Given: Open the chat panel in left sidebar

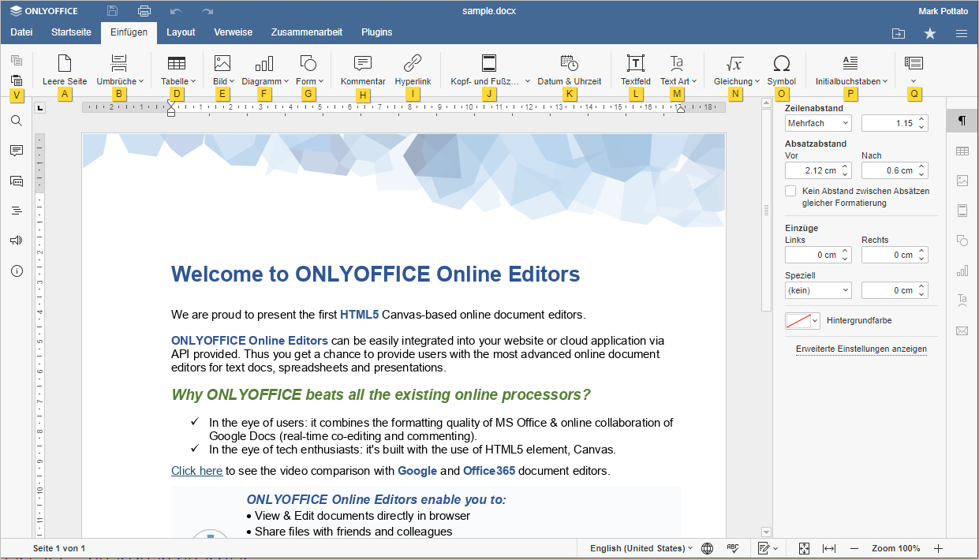Looking at the screenshot, I should tap(17, 181).
